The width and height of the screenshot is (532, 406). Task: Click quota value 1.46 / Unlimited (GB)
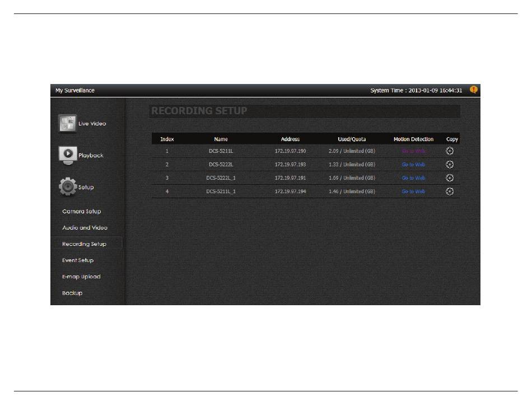coord(352,192)
